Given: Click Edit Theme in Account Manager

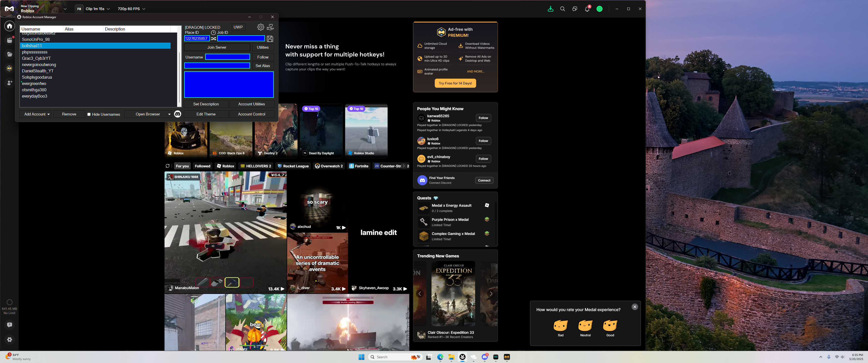Looking at the screenshot, I should point(206,114).
